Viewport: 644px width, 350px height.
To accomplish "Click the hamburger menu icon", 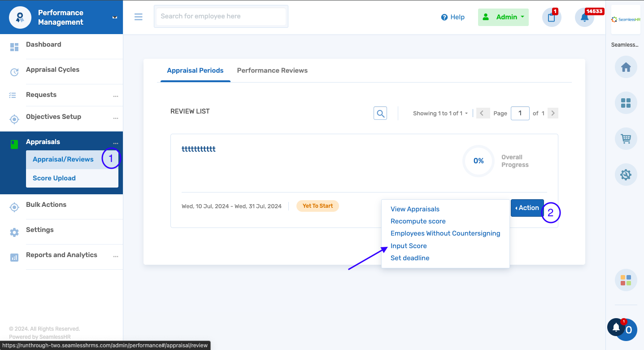I will pyautogui.click(x=138, y=17).
